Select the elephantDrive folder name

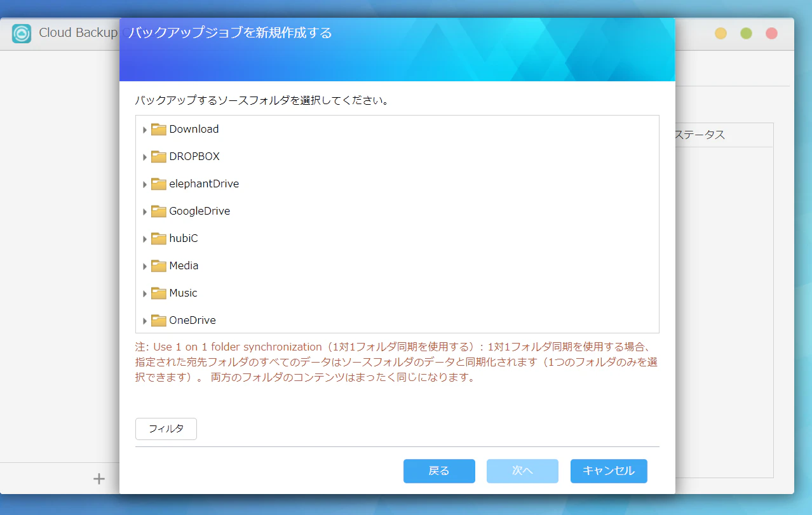204,184
